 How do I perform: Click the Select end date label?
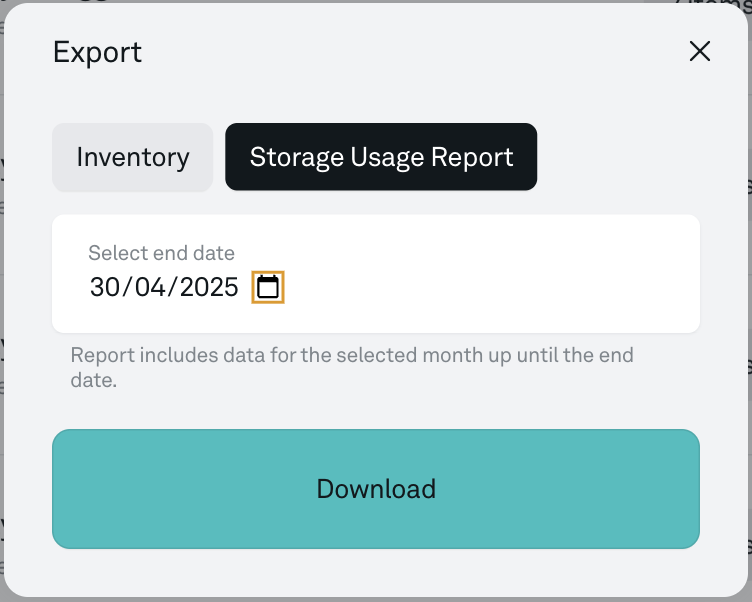pyautogui.click(x=162, y=253)
